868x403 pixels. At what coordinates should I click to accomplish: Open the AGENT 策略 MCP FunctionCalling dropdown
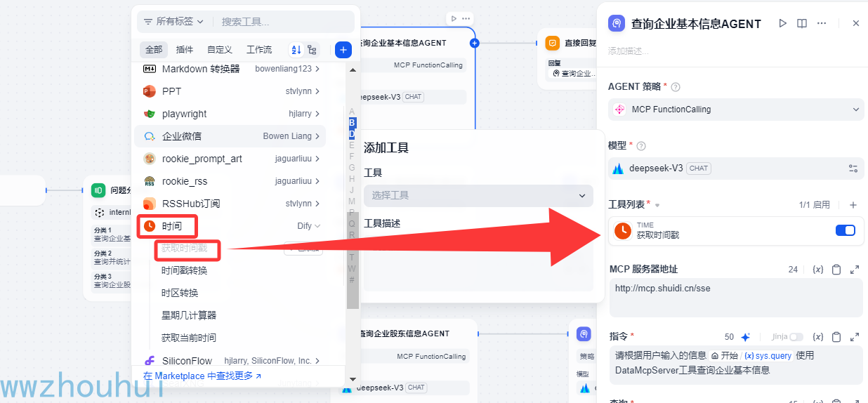coord(736,110)
